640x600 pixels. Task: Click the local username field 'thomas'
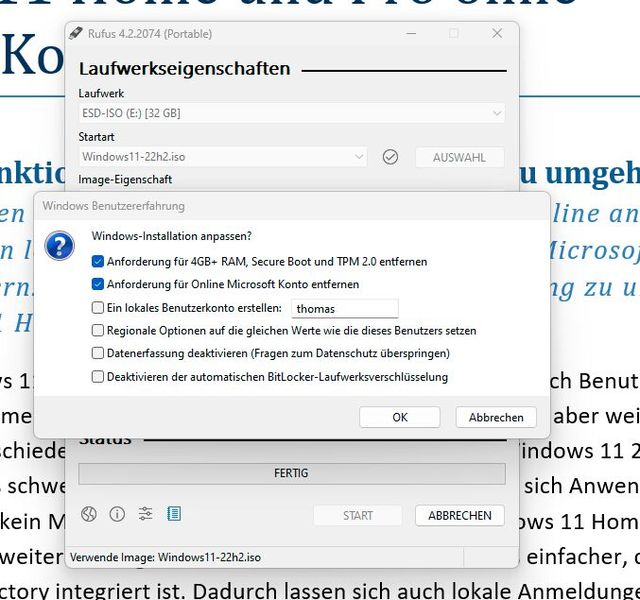[x=345, y=309]
